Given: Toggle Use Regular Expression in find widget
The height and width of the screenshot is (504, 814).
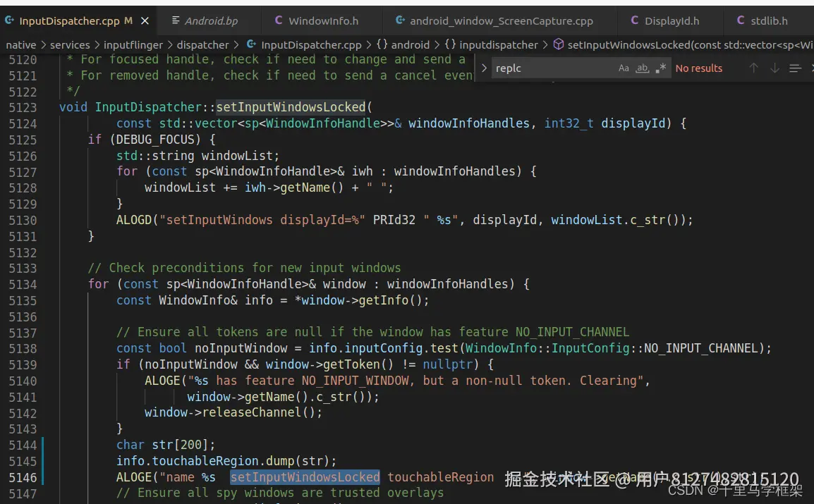Looking at the screenshot, I should (661, 68).
